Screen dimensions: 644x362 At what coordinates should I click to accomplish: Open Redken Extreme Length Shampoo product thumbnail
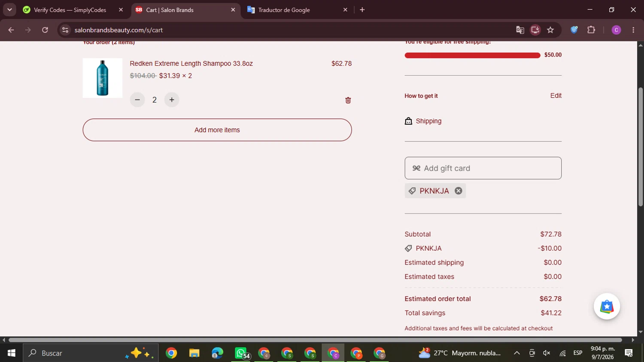[103, 78]
